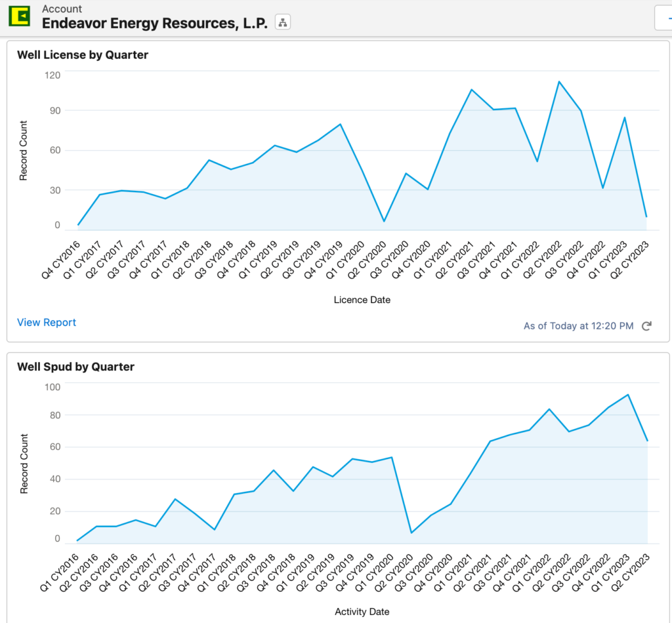The image size is (672, 623).
Task: Click 'Q1 CY2023' on the Well License x-axis
Action: pyautogui.click(x=608, y=260)
